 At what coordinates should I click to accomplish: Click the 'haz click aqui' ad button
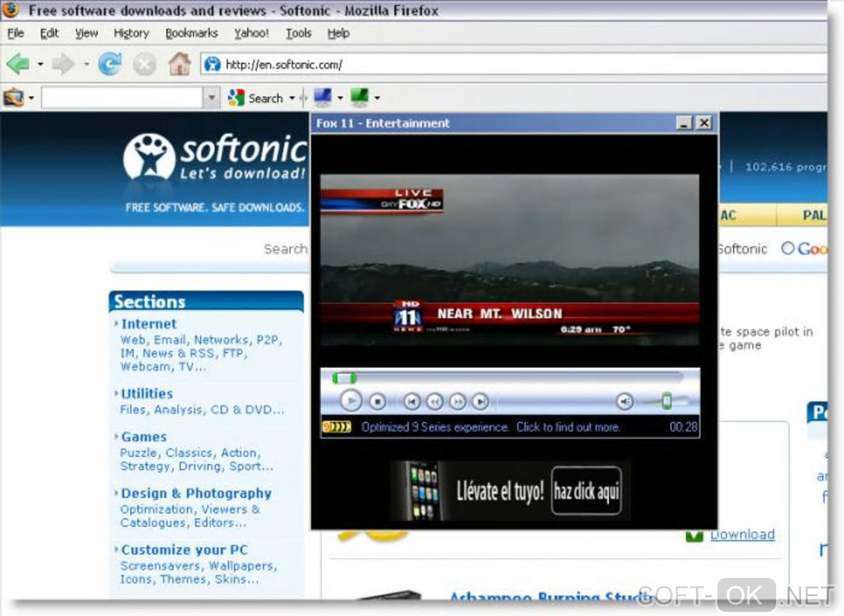pos(587,490)
